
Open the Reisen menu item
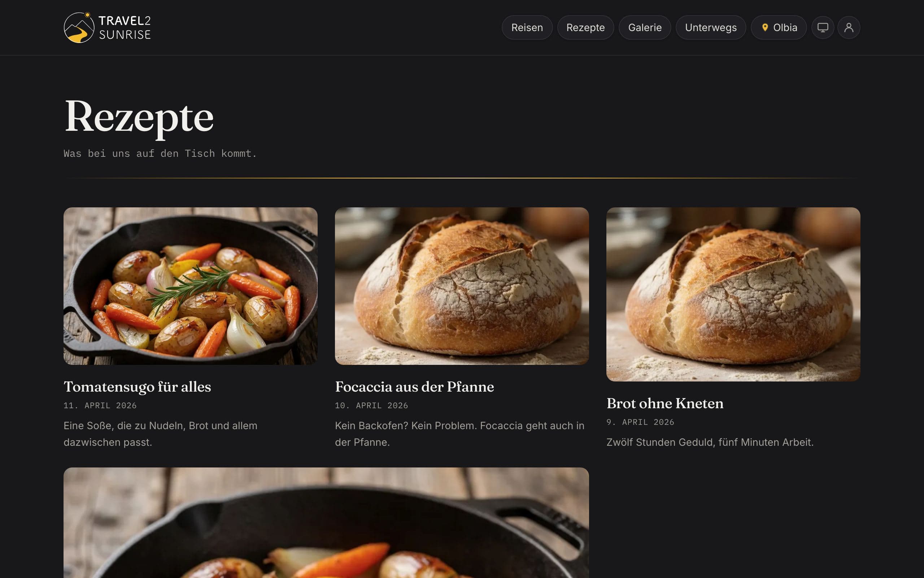(527, 27)
